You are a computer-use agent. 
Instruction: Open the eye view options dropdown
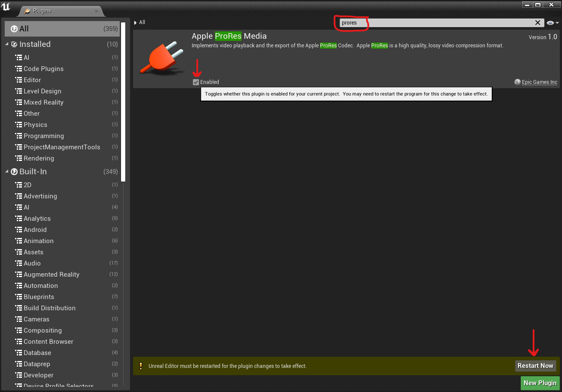tap(553, 23)
